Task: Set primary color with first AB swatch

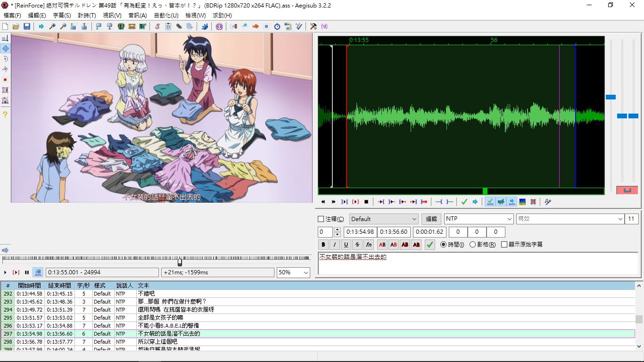Action: (x=382, y=245)
